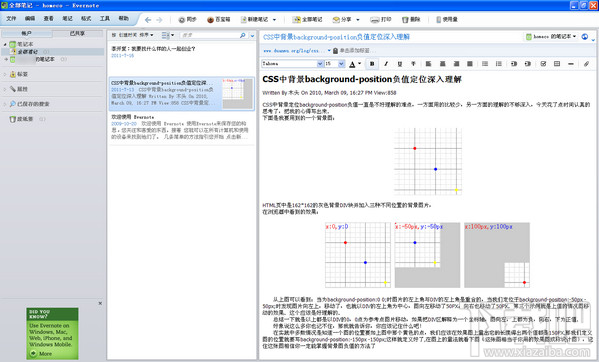Toggle underline formatting
This screenshot has width=599, height=362.
coord(400,64)
